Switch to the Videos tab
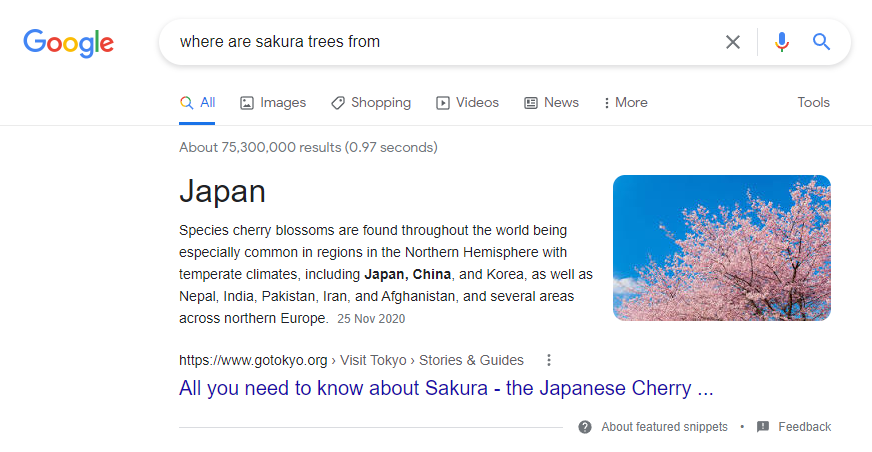This screenshot has width=872, height=452. click(477, 102)
